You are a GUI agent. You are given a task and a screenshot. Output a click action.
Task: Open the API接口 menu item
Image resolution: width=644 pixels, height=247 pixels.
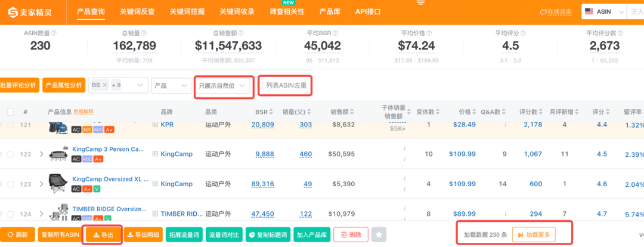click(x=368, y=11)
